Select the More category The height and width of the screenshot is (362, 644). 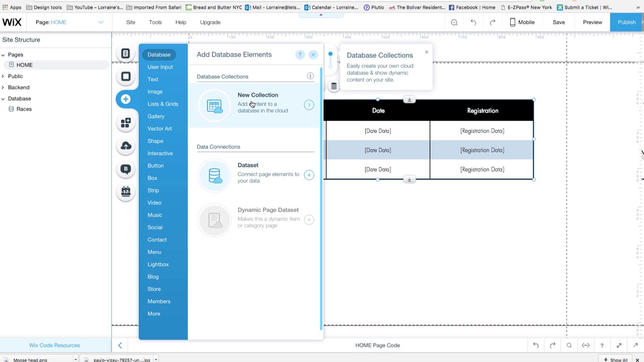tap(154, 314)
